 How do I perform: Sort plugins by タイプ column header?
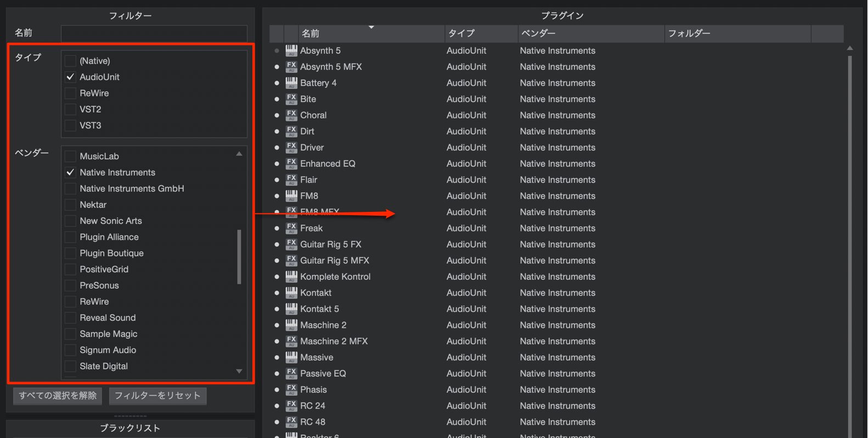pyautogui.click(x=481, y=33)
